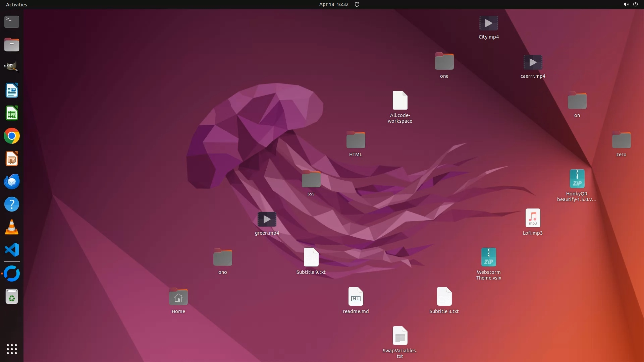Expand system menu via power icon
Screen dimensions: 644x362
tap(635, 4)
